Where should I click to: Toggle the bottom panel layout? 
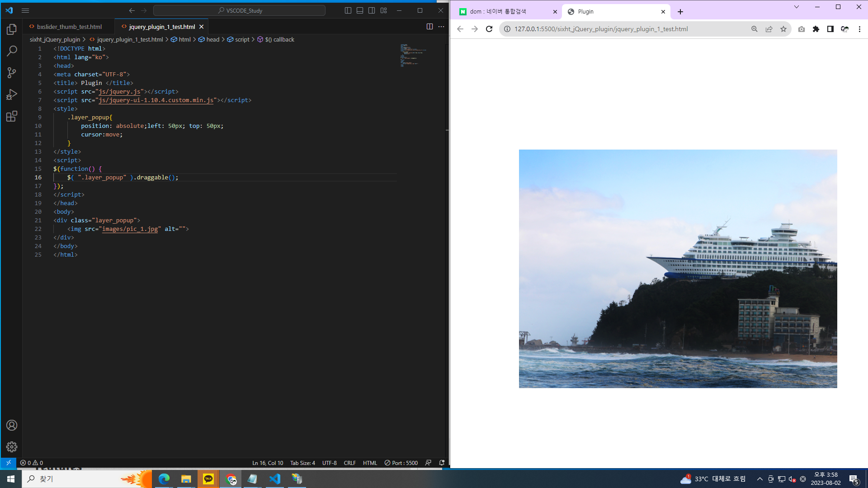360,10
